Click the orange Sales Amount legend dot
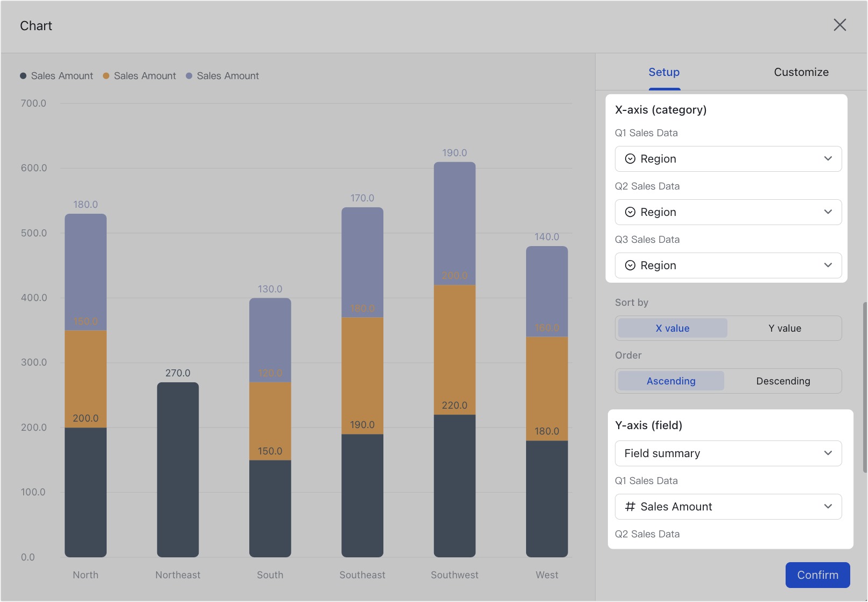This screenshot has width=868, height=602. [106, 75]
